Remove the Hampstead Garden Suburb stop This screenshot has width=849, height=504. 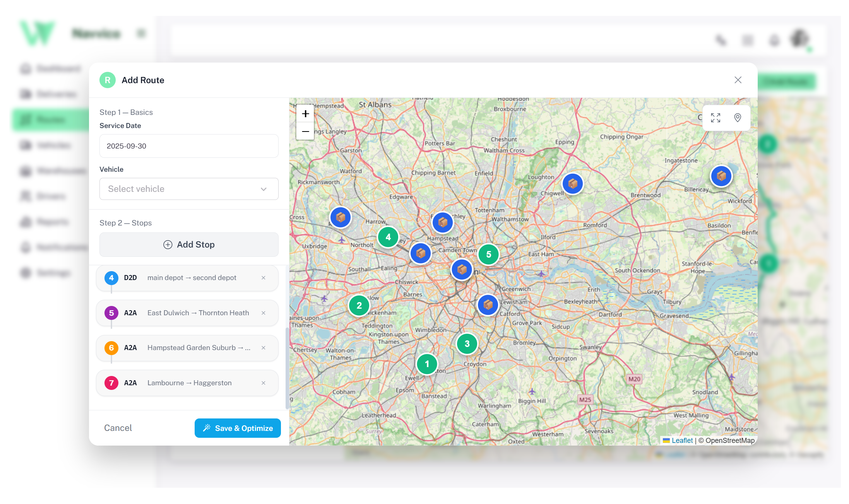(264, 348)
